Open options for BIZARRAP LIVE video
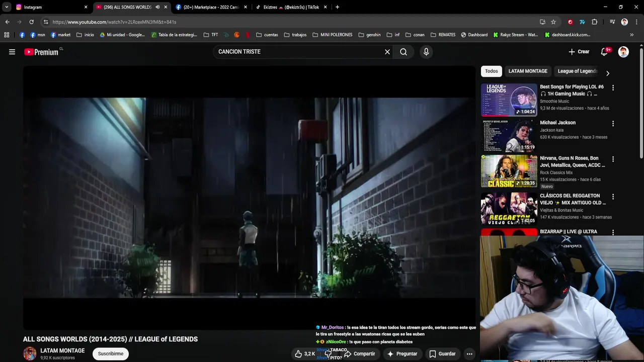This screenshot has height=362, width=644. click(x=613, y=232)
